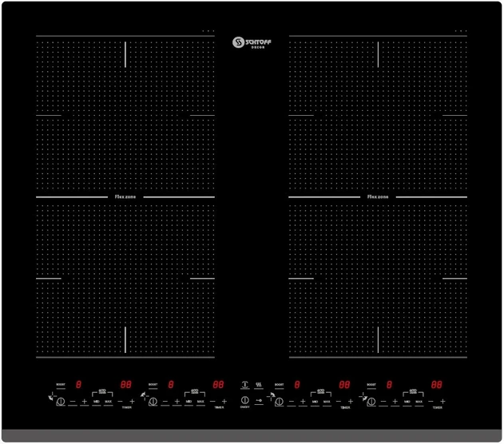Screen dimensions: 504x444
Task: Tap MID for the front-left zone
Action: point(97,402)
